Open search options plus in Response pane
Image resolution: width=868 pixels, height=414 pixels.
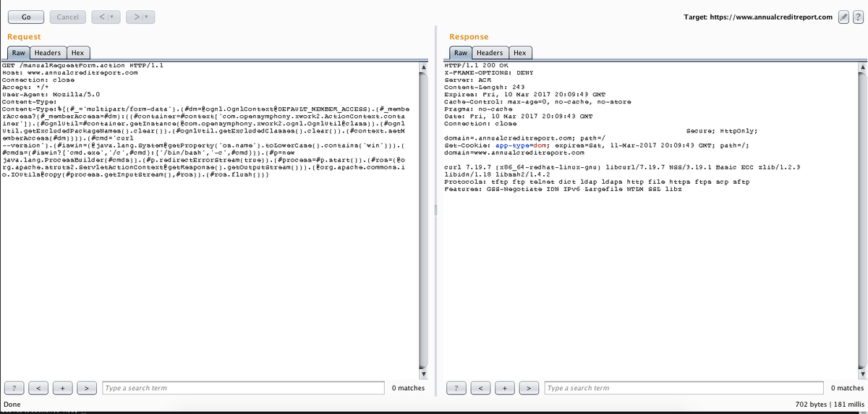506,388
